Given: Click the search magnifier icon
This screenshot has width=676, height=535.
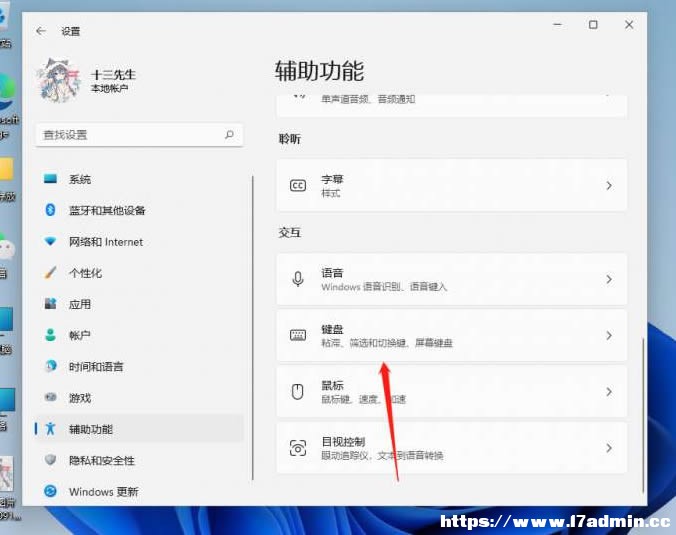Looking at the screenshot, I should [x=229, y=135].
